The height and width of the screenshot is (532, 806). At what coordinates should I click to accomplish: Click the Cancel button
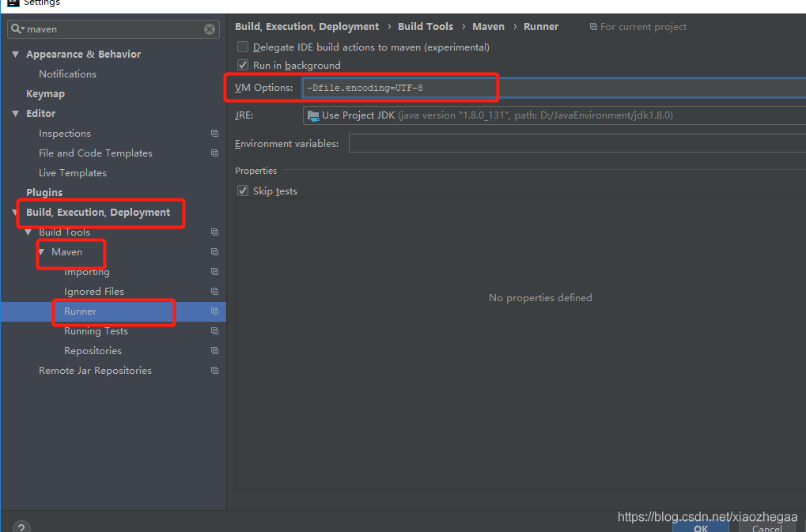click(767, 527)
